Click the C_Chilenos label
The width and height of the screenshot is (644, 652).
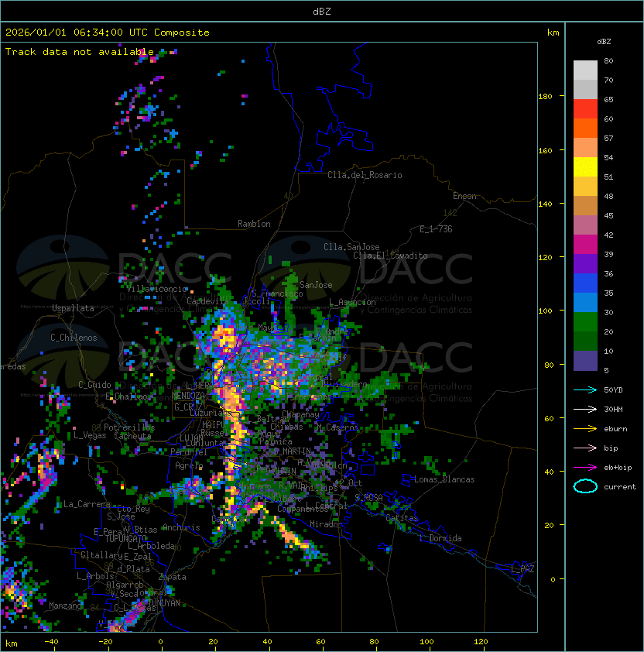click(x=74, y=338)
